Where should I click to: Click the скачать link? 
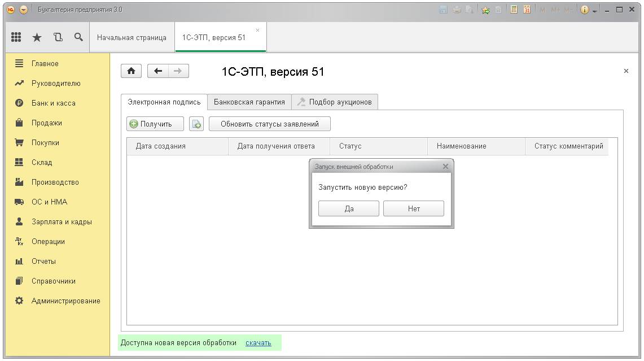[259, 342]
